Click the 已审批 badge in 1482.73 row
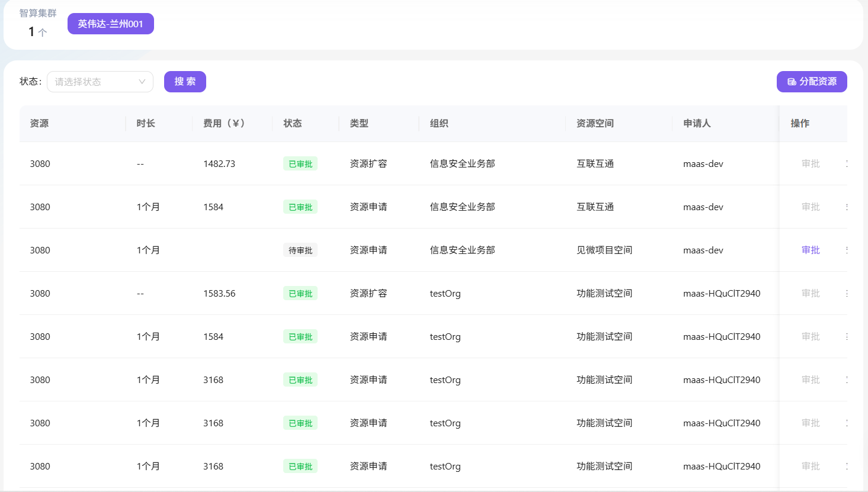Viewport: 868px width, 492px height. click(x=300, y=164)
